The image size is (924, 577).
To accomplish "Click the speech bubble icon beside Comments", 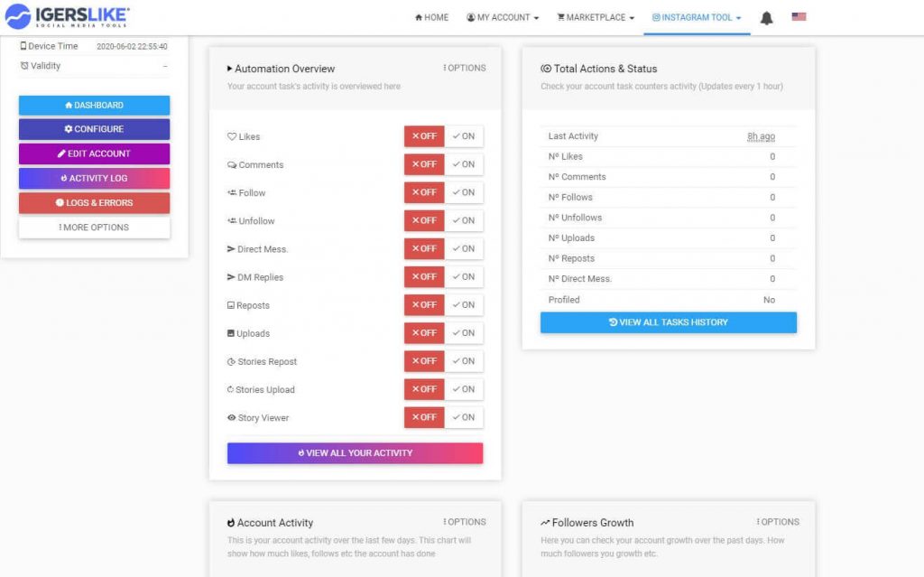I will [x=232, y=165].
